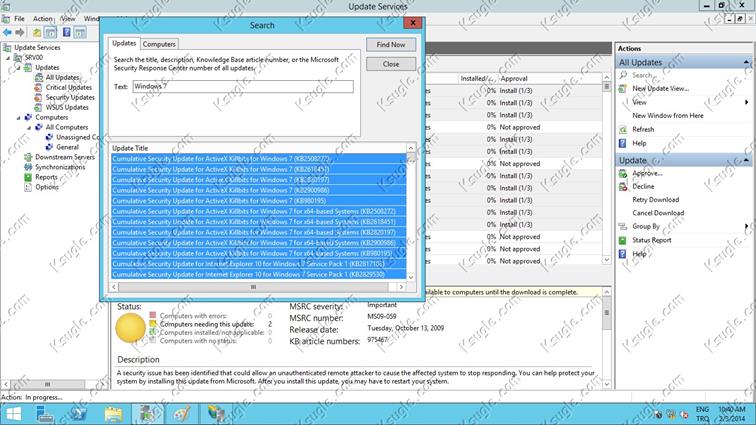Click Retry Download in Actions pane
Screen dimensions: 756x425
pos(655,200)
